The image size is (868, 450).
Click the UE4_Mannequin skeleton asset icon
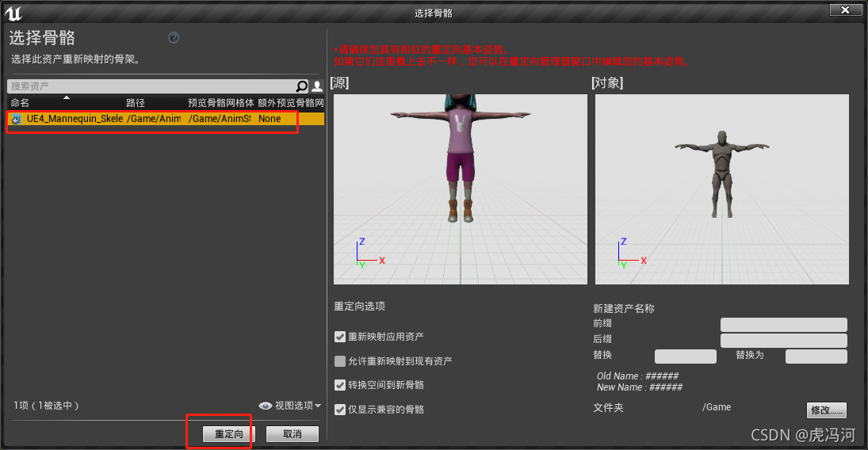(17, 119)
